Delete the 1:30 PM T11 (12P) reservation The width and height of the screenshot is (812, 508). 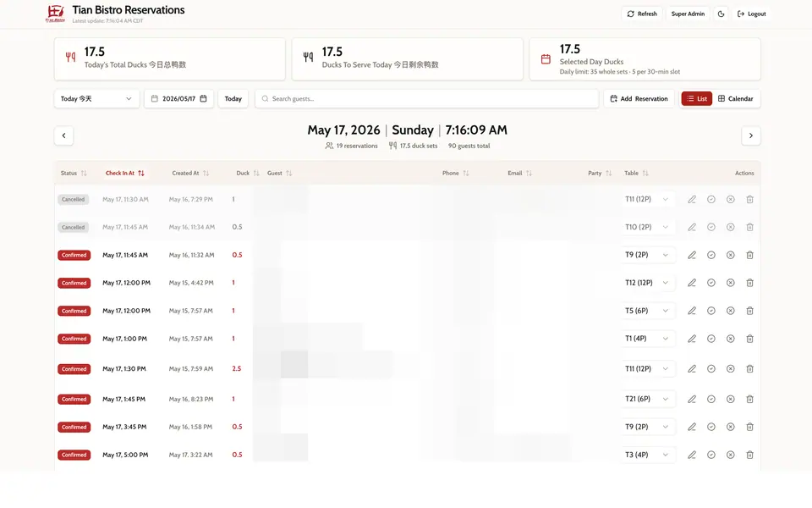click(x=749, y=369)
